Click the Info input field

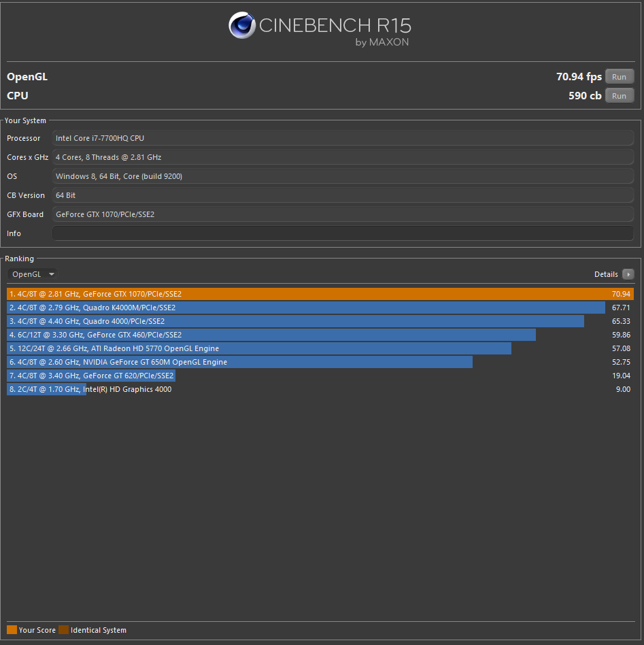tap(343, 233)
